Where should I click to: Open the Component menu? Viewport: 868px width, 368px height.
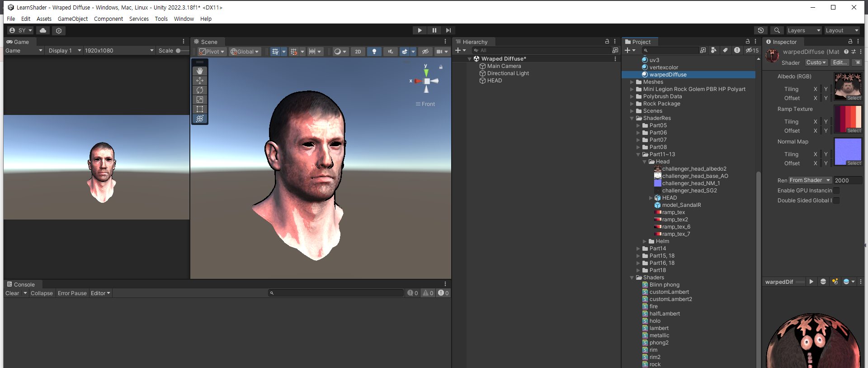pyautogui.click(x=108, y=19)
